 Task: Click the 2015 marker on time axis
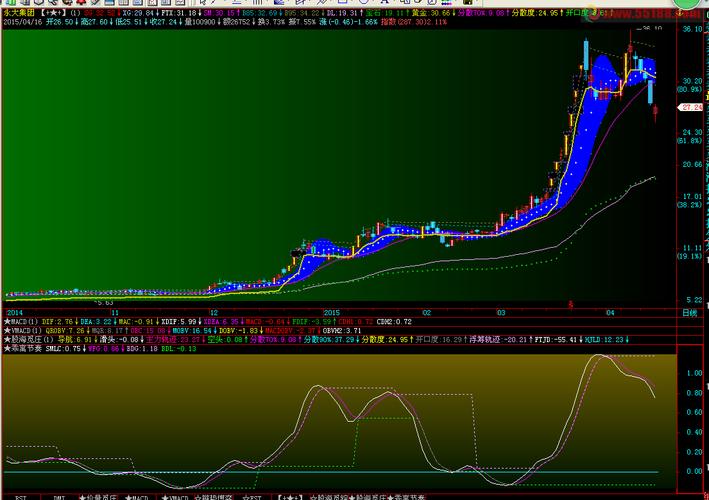click(331, 313)
